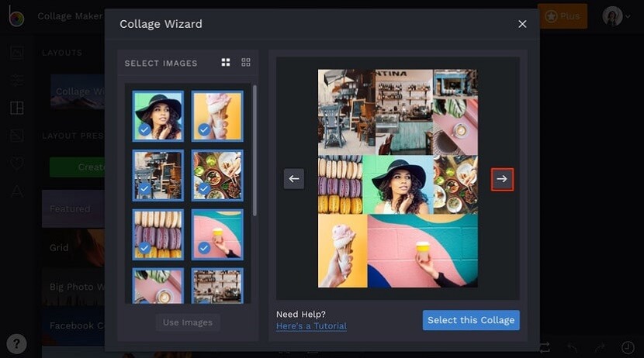Switch to large grid thumbnail view
Viewport: 644px width, 358px height.
tap(226, 62)
